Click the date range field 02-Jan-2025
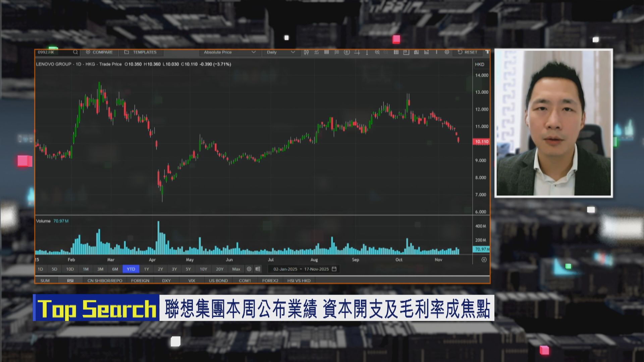 [x=286, y=269]
